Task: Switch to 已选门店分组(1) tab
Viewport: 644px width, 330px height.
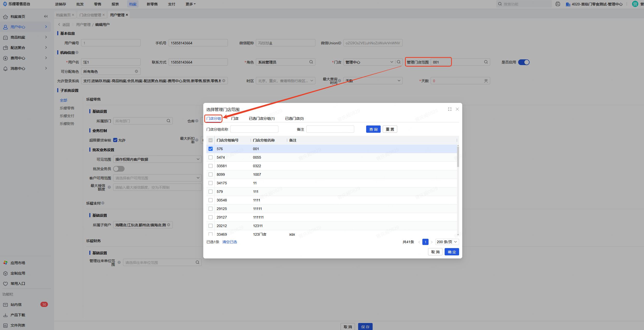Action: pos(262,118)
